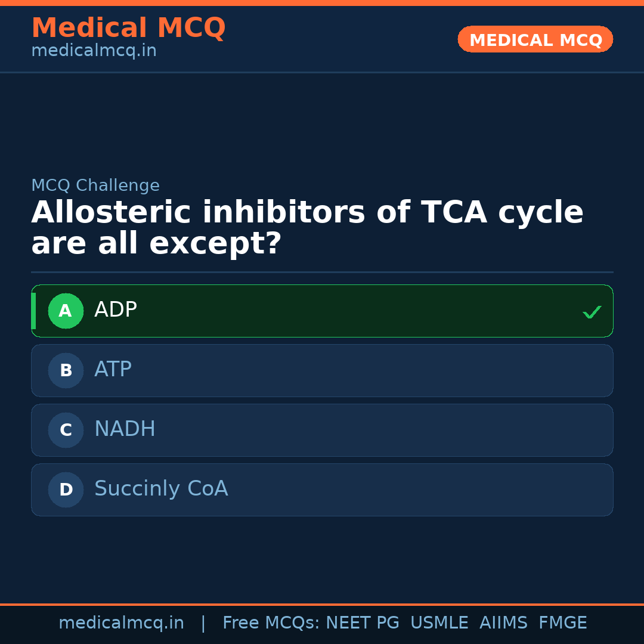The image size is (644, 644).
Task: Click the C option circle
Action: coord(66,430)
